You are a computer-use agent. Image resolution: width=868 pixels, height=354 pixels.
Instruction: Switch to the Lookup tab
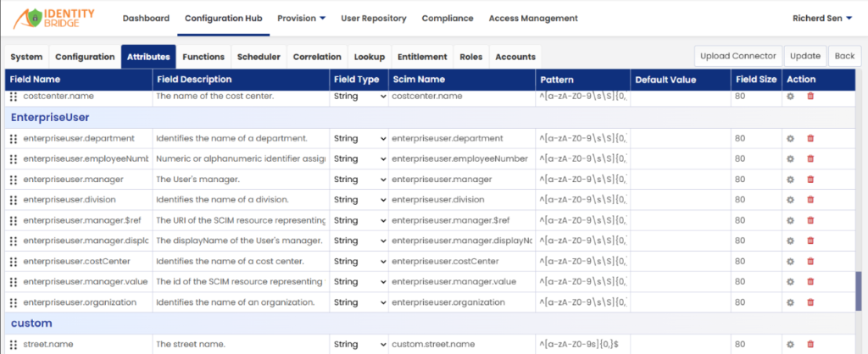370,57
